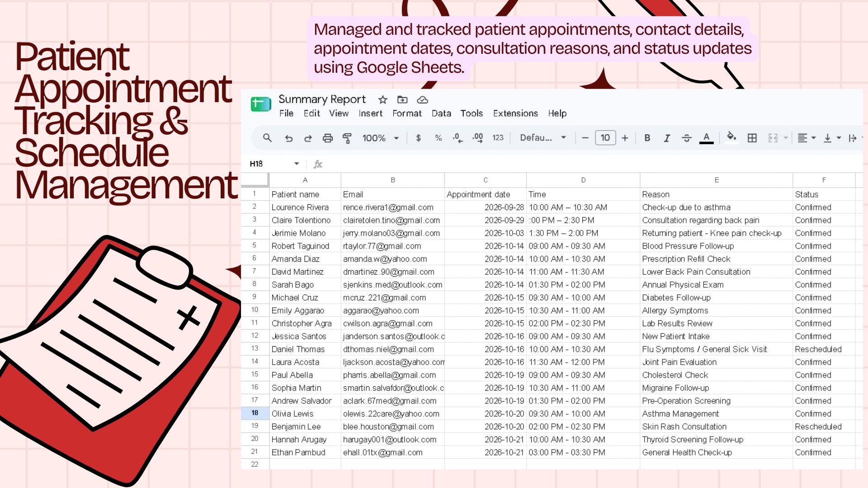Click the cell 'Olivia Lewis'
The height and width of the screenshot is (488, 868).
tap(305, 413)
